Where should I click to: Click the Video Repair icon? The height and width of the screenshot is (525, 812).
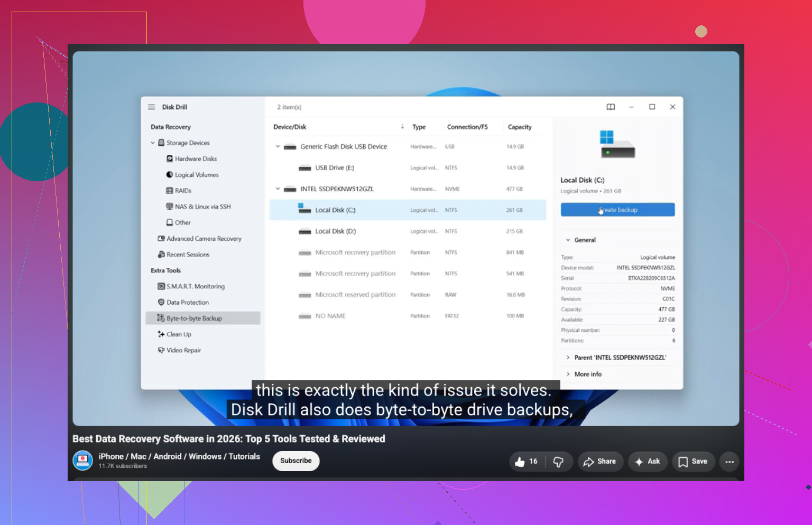(161, 350)
